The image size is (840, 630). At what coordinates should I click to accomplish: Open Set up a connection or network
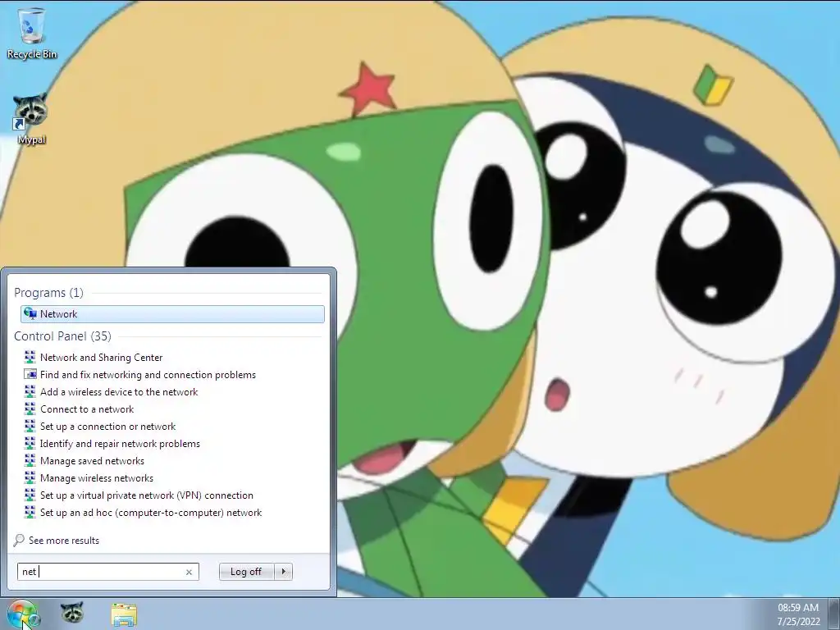107,426
